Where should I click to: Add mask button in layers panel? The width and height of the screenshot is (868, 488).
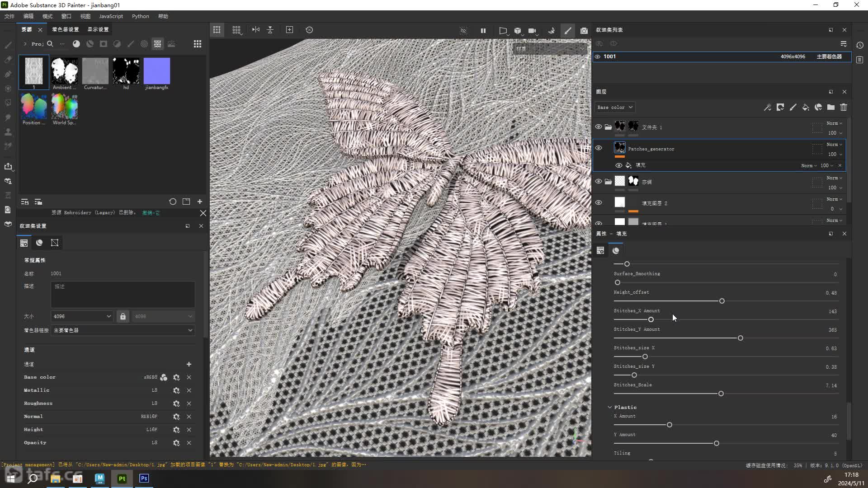(780, 107)
